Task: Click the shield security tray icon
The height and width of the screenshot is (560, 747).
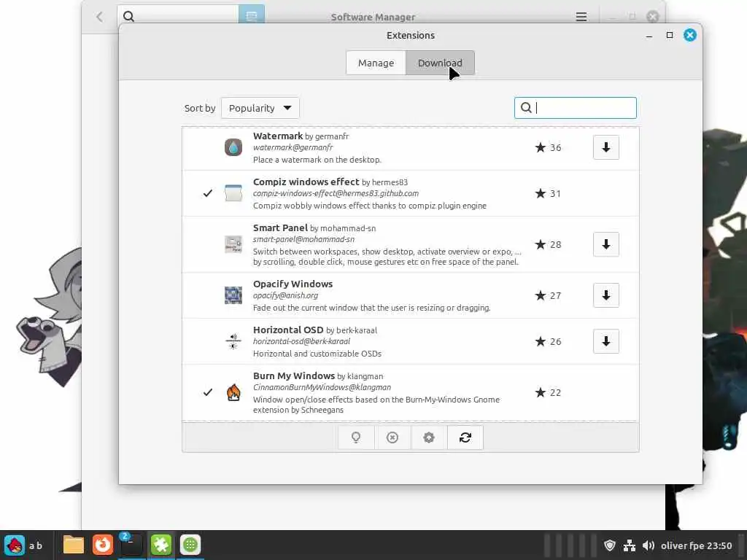Action: coord(610,545)
